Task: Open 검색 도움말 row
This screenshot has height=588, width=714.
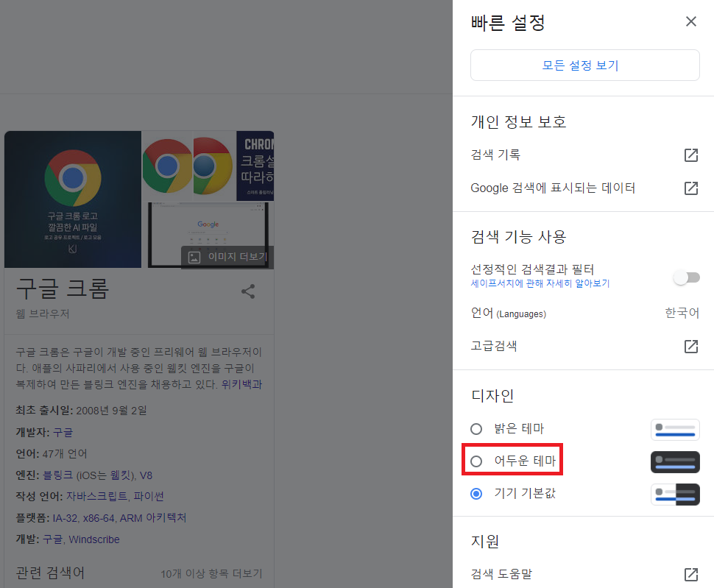Action: [x=584, y=574]
